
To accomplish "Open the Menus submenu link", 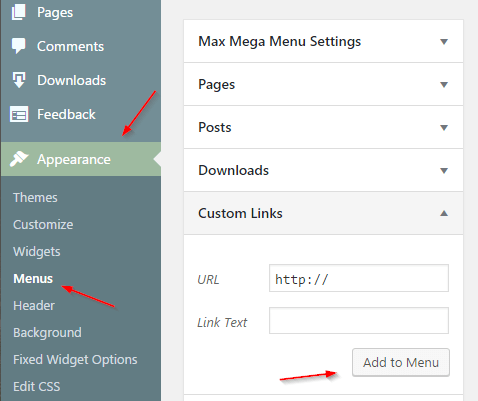I will (x=33, y=278).
